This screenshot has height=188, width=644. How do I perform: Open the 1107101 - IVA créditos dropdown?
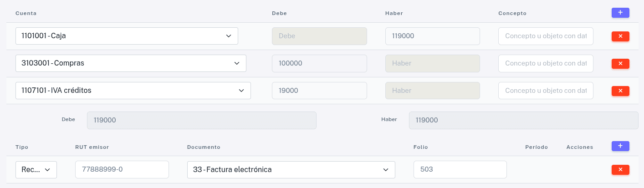coord(133,91)
